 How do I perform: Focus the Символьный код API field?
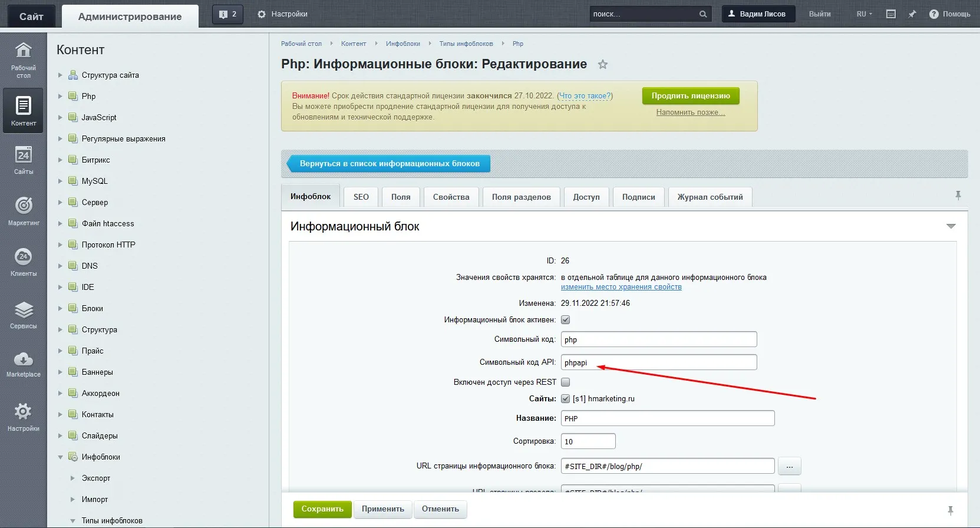[659, 362]
